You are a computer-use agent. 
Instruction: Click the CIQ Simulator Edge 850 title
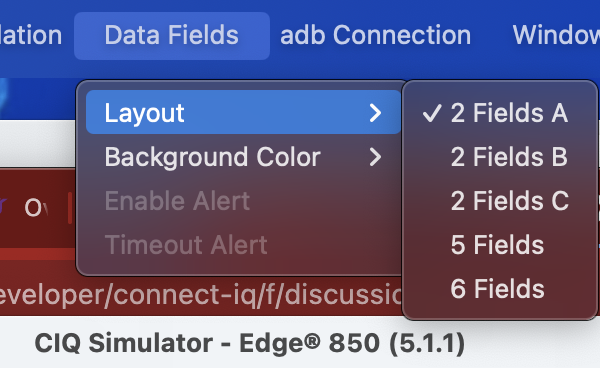249,343
